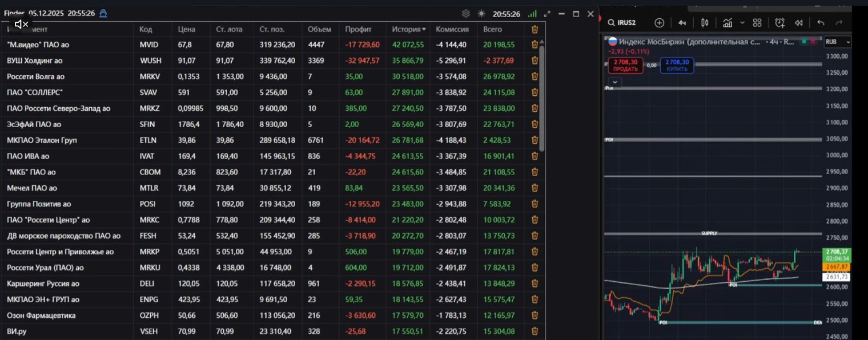Image resolution: width=868 pixels, height=340 pixels.
Task: Sort table by Ст. поз. column
Action: click(272, 29)
